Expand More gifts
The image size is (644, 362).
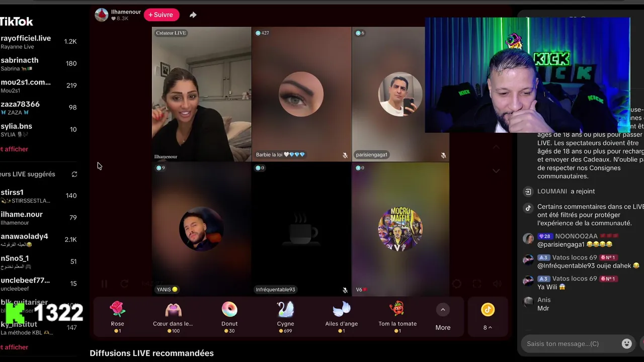[x=443, y=317]
